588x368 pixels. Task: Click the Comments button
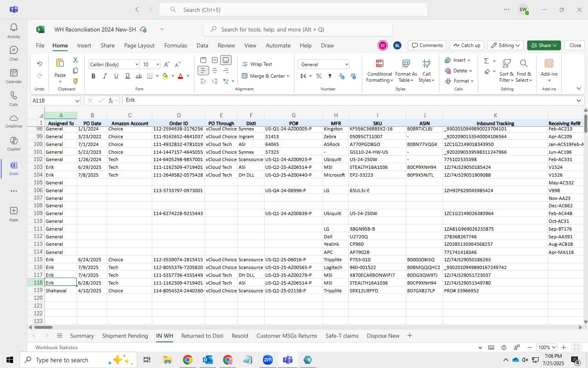click(428, 45)
